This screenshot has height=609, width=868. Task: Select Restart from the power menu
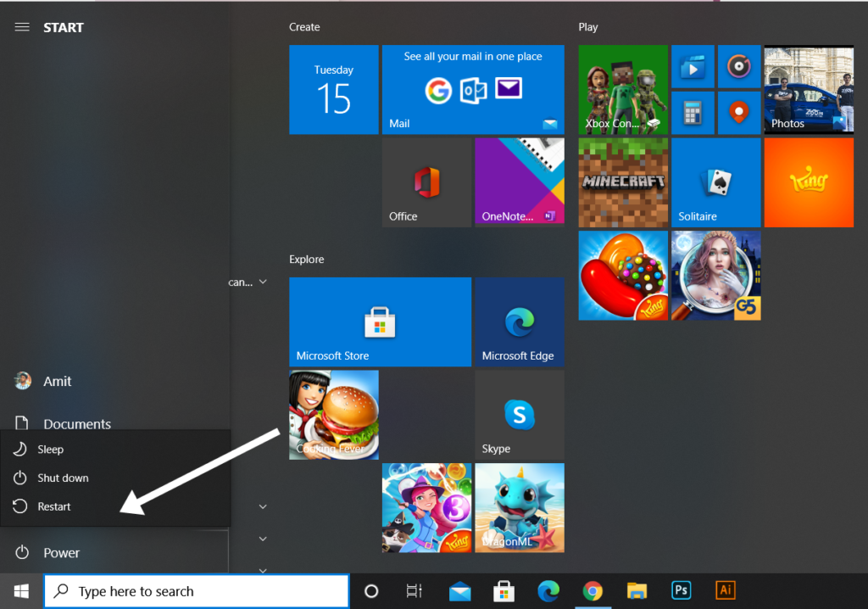coord(55,506)
